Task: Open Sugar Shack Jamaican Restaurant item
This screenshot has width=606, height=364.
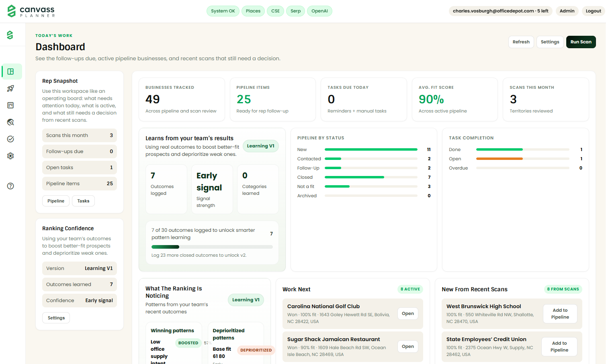Action: coord(408,346)
